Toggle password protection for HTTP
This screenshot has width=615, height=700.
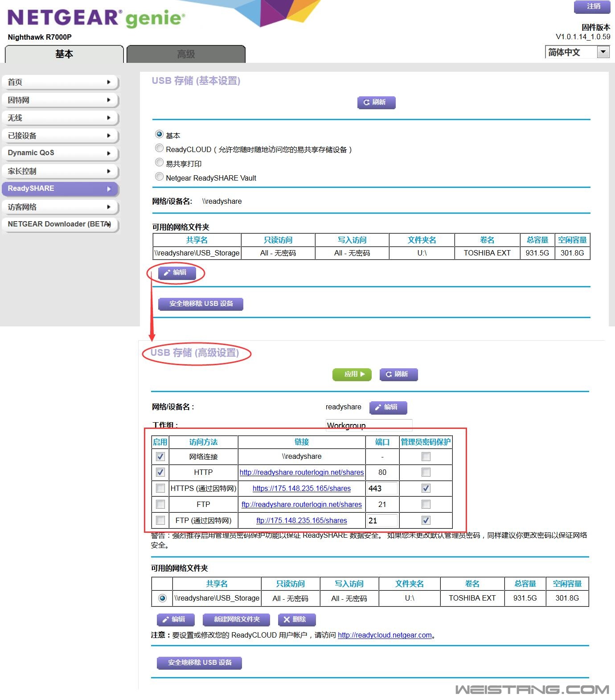[x=426, y=472]
